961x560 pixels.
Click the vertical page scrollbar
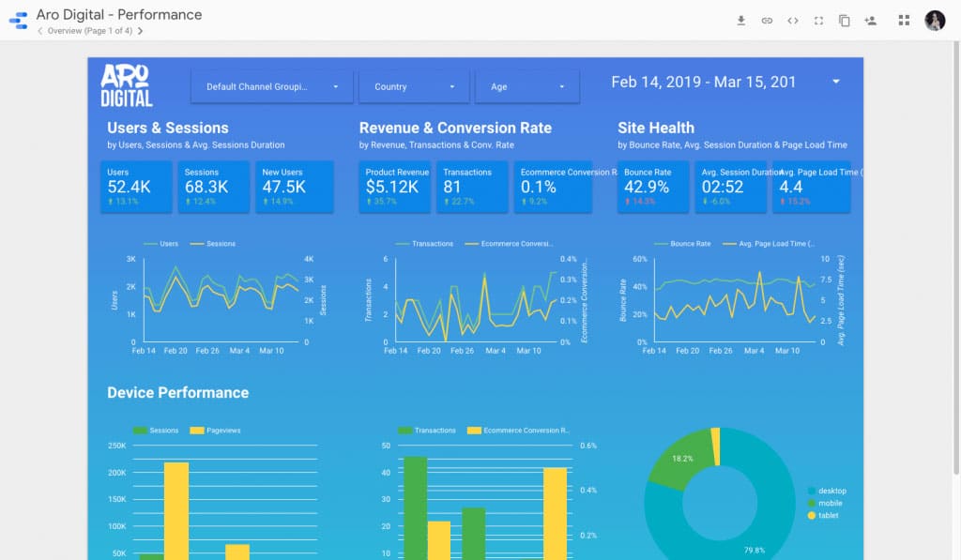956,257
